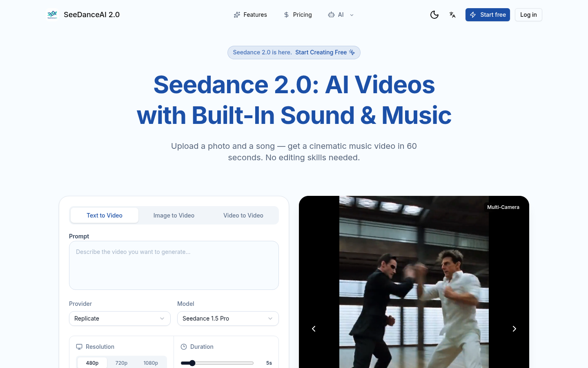Switch to Text to Video tab
The height and width of the screenshot is (368, 588).
[x=105, y=215]
